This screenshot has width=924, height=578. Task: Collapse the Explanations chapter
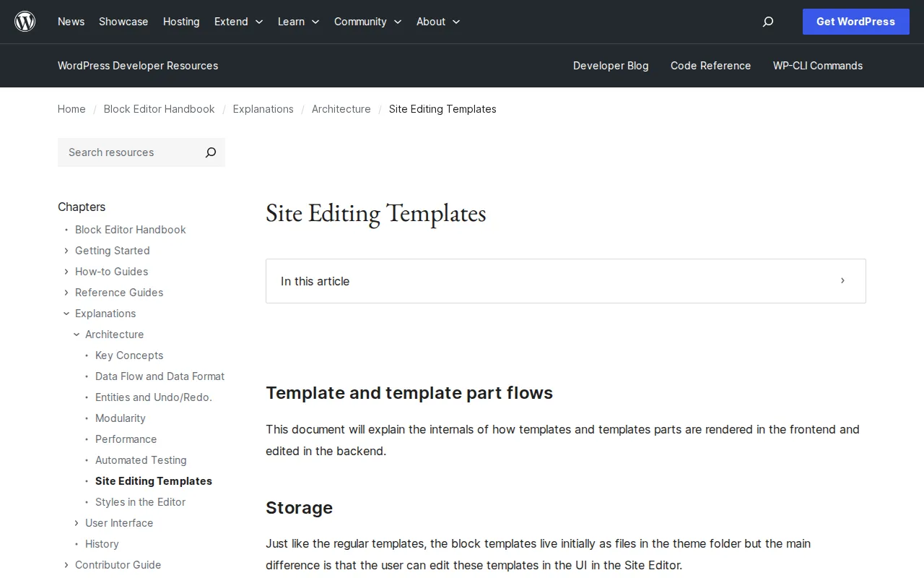pos(66,314)
